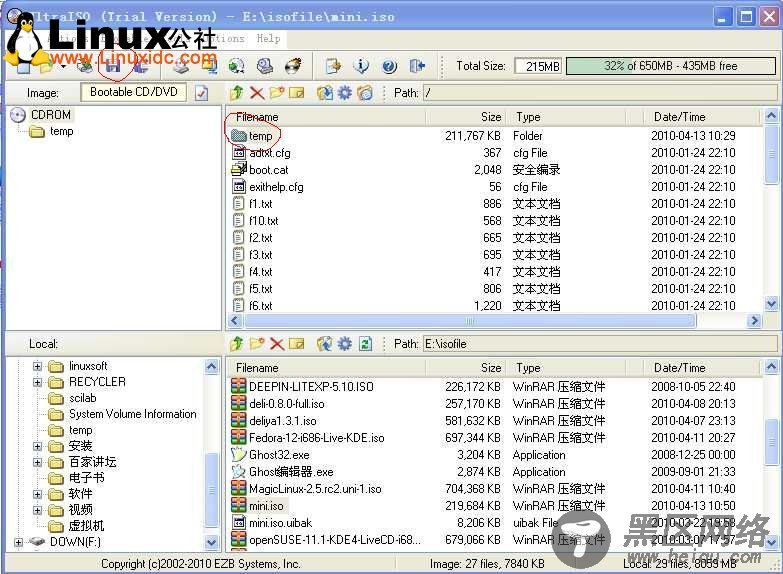Select the System Volume Information folder
This screenshot has height=574, width=783.
tap(132, 414)
